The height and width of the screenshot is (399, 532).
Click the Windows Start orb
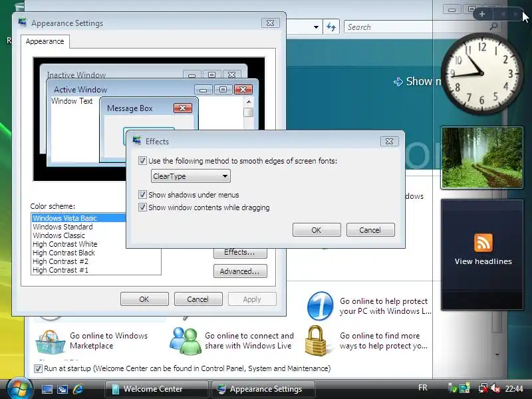click(x=19, y=389)
